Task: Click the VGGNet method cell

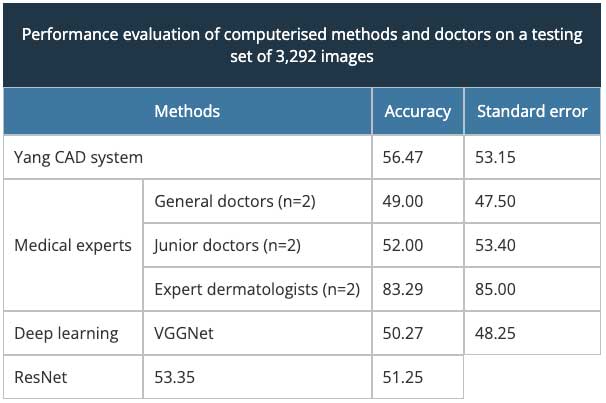Action: pyautogui.click(x=183, y=333)
